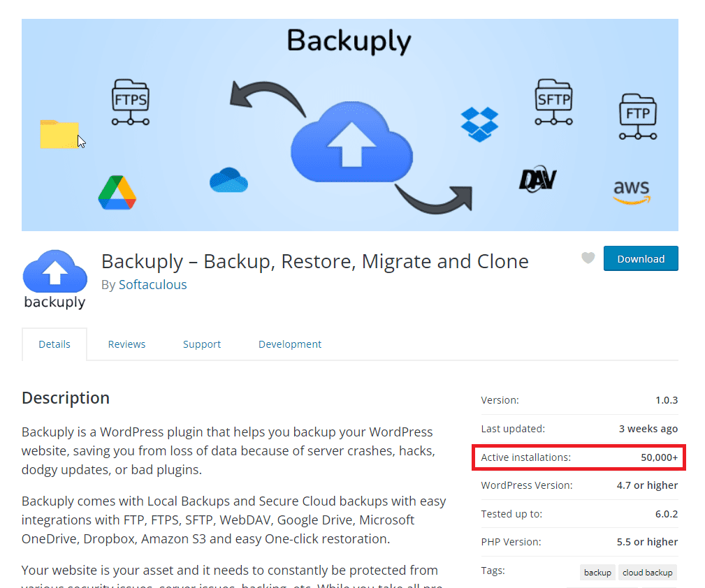Select the Details tab

[x=54, y=344]
